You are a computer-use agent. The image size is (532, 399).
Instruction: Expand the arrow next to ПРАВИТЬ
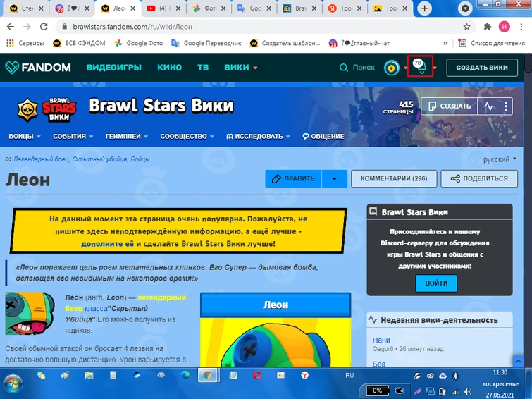(335, 178)
